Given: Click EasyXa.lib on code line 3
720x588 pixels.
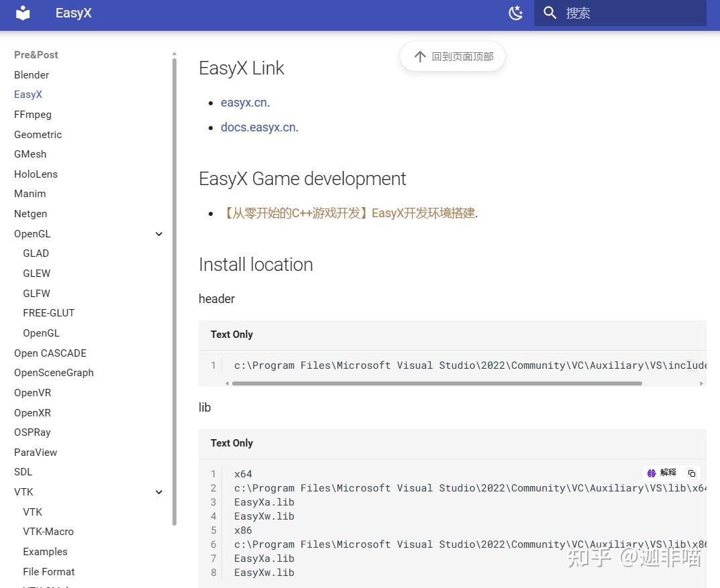Looking at the screenshot, I should pyautogui.click(x=264, y=502).
